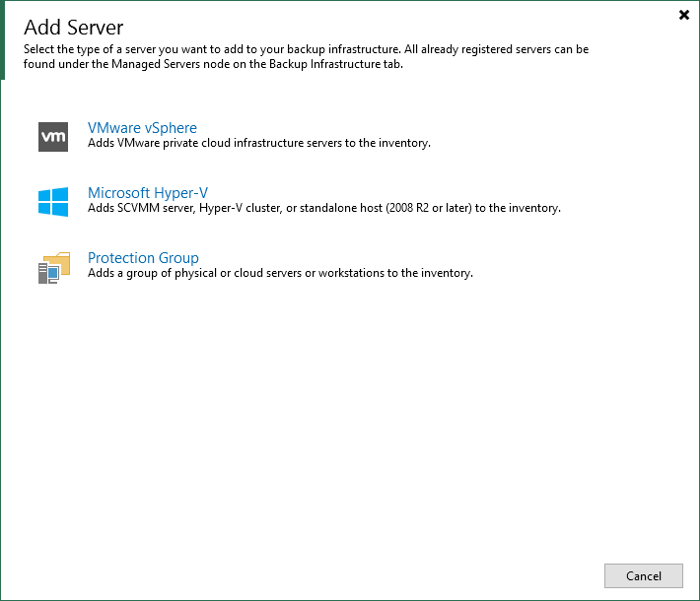Viewport: 700px width, 601px height.
Task: Click the VMware vm logo icon
Action: (53, 137)
